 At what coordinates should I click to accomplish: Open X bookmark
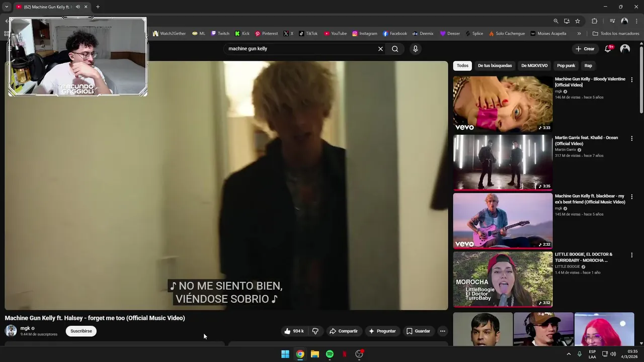[288, 34]
